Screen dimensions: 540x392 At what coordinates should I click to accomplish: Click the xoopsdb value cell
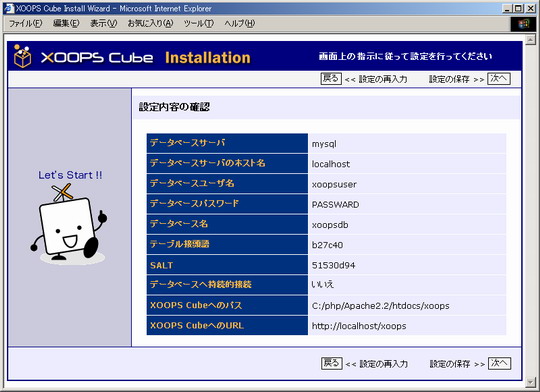coord(407,225)
